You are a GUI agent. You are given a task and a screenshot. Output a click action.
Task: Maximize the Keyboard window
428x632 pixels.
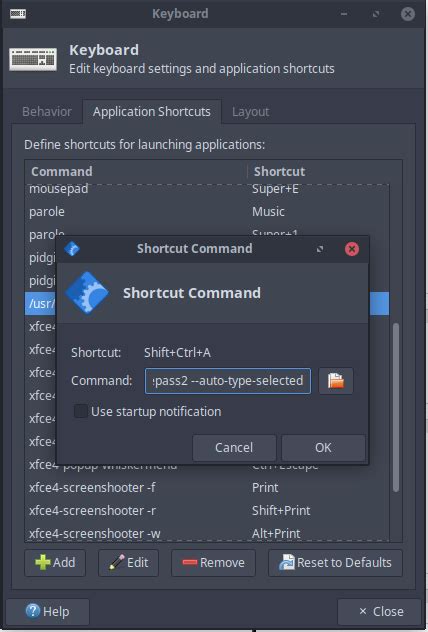(x=376, y=14)
